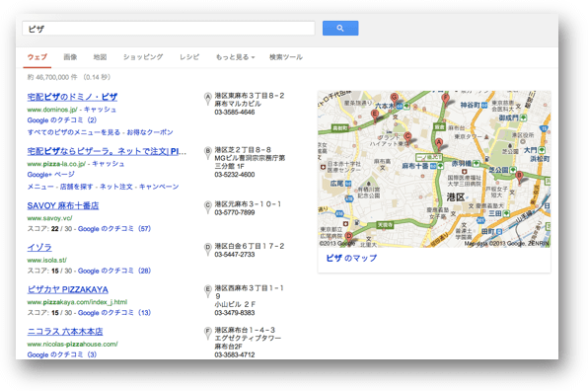Click the 広尾 station icon on map
Screen dimensions: 588x391
click(348, 183)
